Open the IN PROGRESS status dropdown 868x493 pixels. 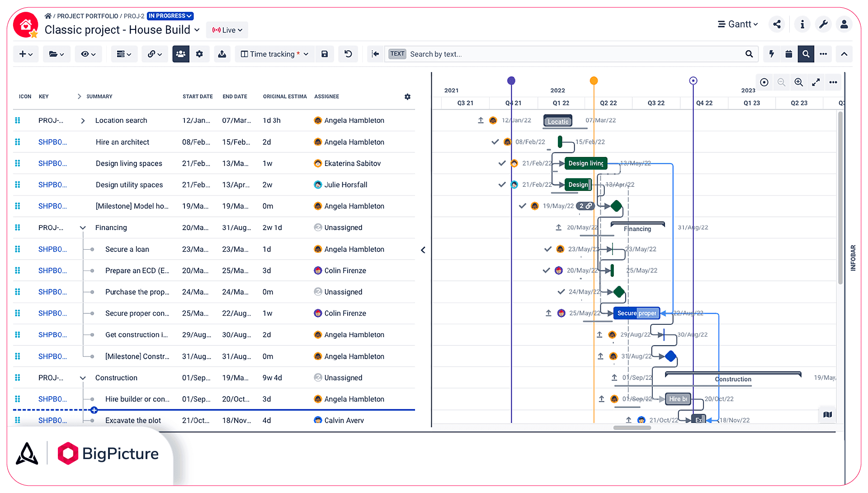tap(170, 16)
